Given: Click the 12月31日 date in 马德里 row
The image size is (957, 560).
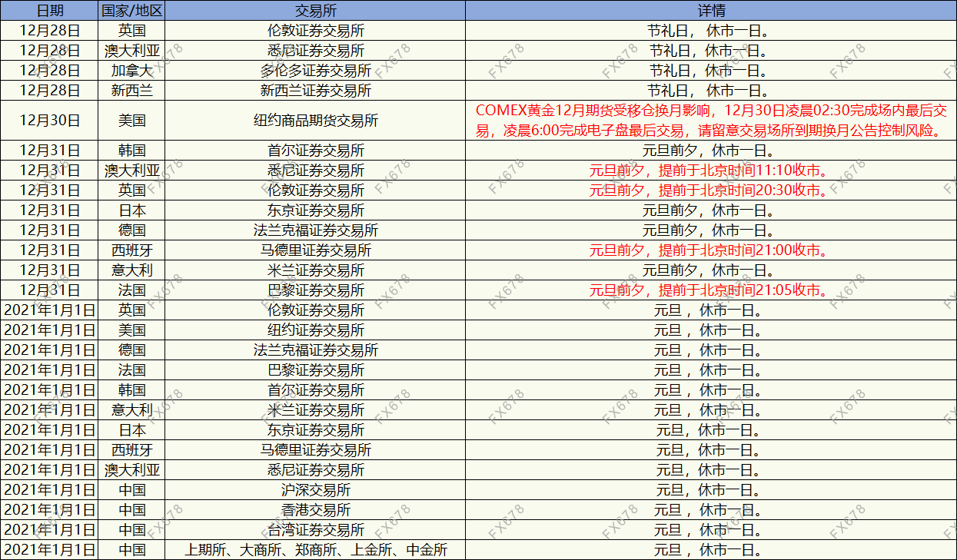Looking at the screenshot, I should [x=50, y=250].
